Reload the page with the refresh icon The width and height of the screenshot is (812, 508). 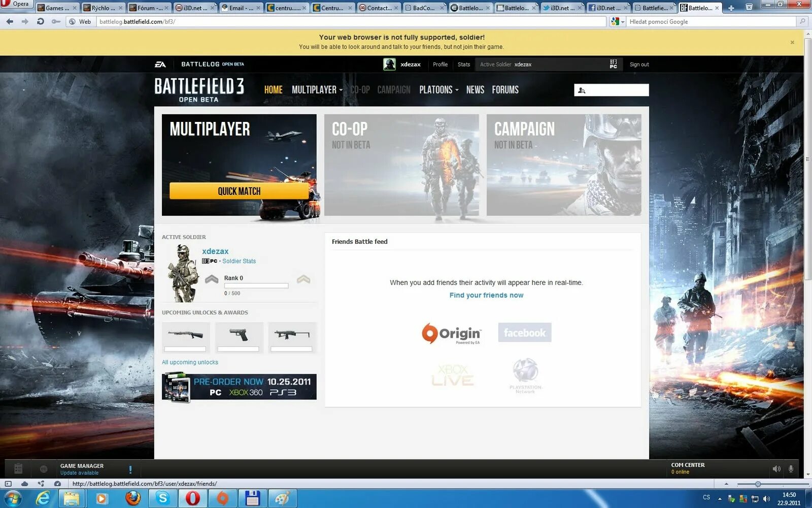(x=41, y=21)
